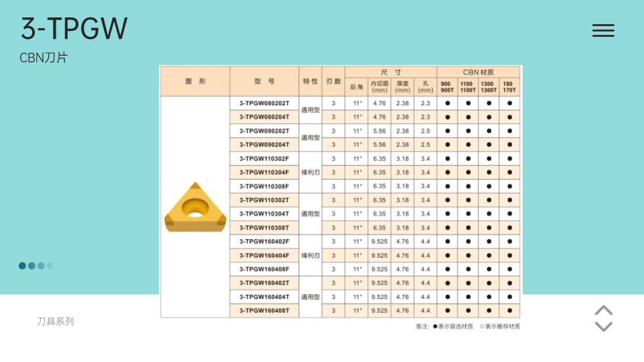Click the triangular yellow insert image
Screen dimensions: 644x362
tap(195, 207)
